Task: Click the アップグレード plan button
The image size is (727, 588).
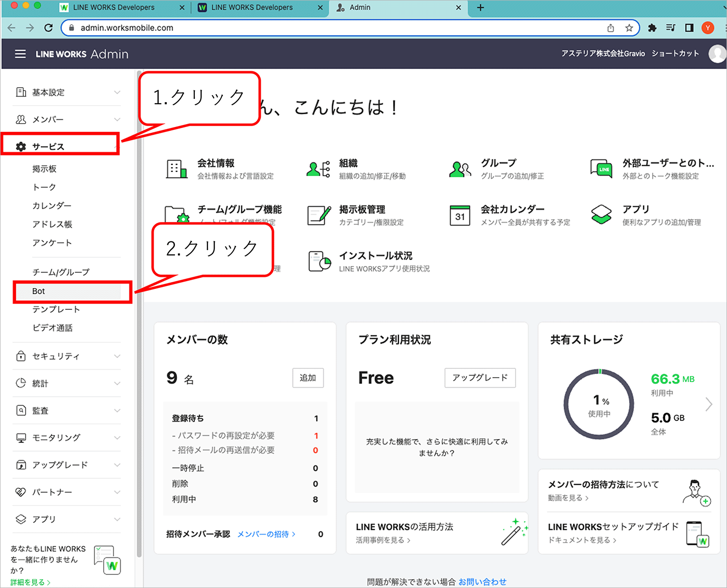Action: click(x=480, y=378)
